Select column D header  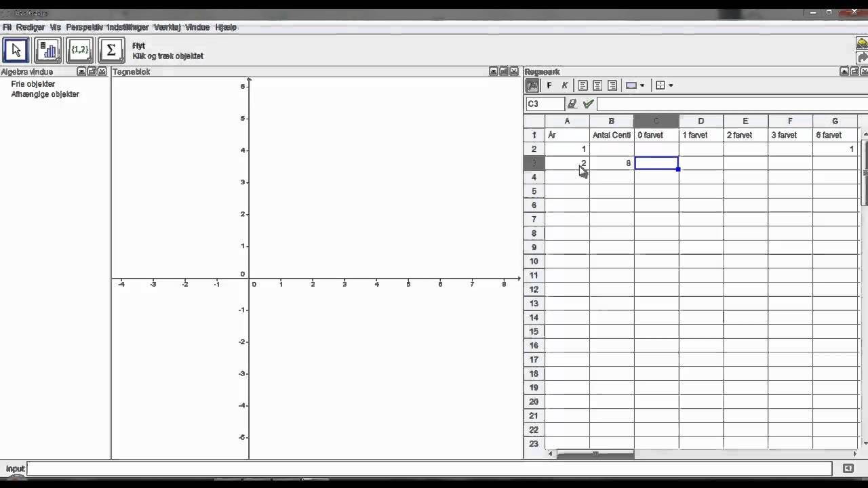tap(701, 121)
